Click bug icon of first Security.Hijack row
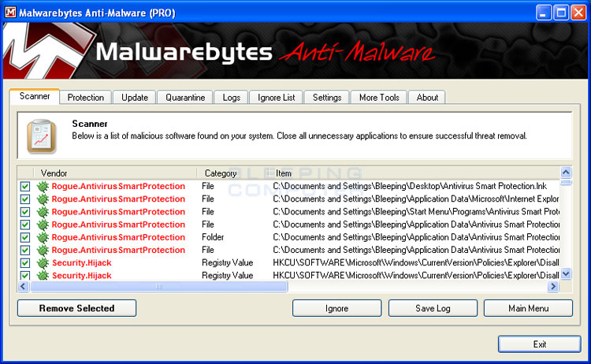 point(43,263)
